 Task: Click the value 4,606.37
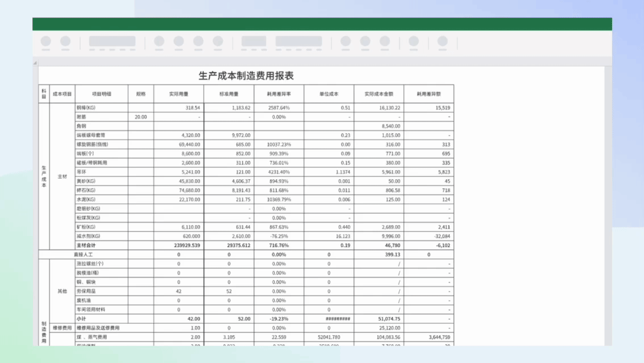(x=241, y=181)
